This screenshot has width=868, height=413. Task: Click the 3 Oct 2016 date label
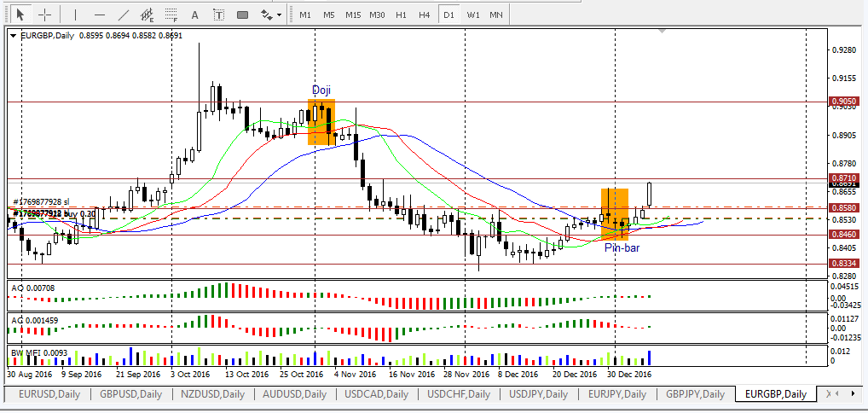click(x=191, y=375)
